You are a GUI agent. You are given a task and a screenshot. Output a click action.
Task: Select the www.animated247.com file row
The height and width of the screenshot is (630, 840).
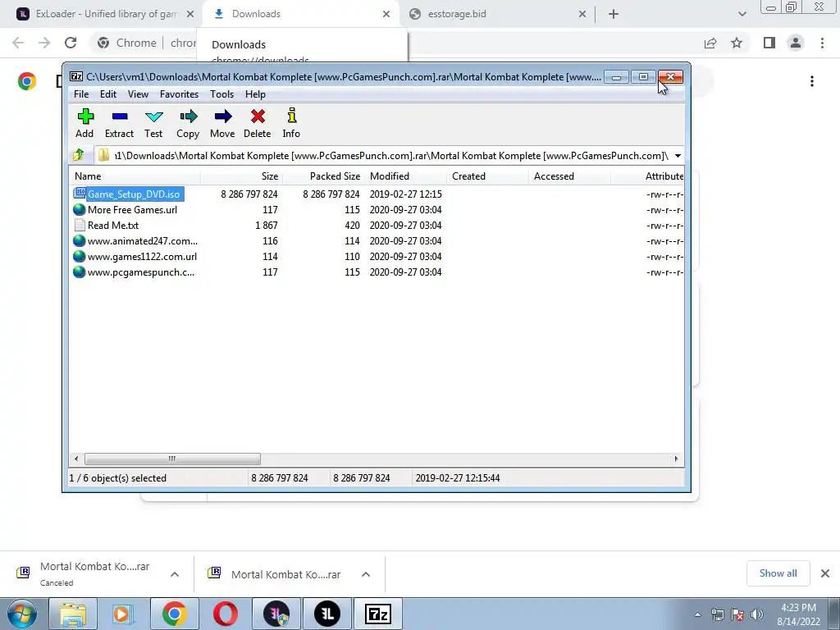click(143, 241)
